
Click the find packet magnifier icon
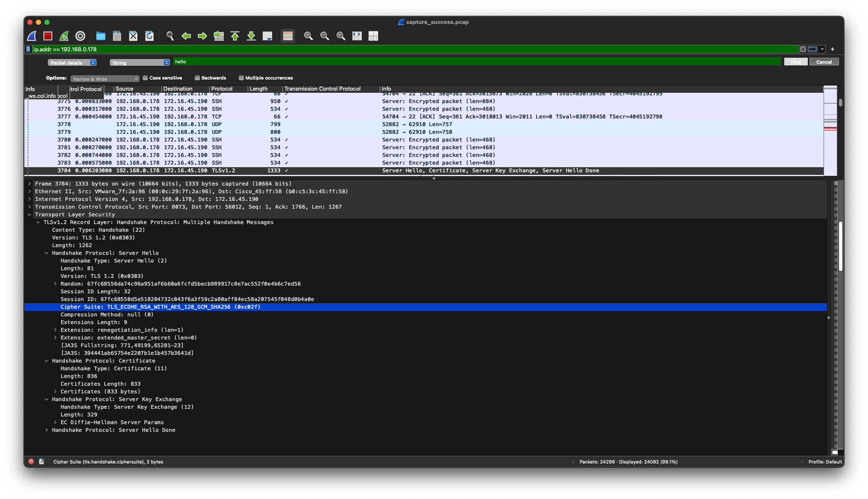[x=170, y=36]
